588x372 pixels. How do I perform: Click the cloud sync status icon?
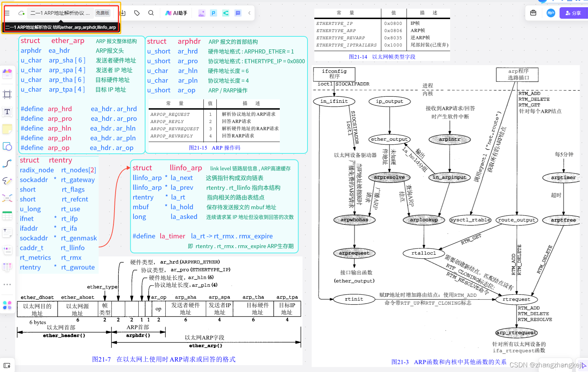click(x=22, y=13)
